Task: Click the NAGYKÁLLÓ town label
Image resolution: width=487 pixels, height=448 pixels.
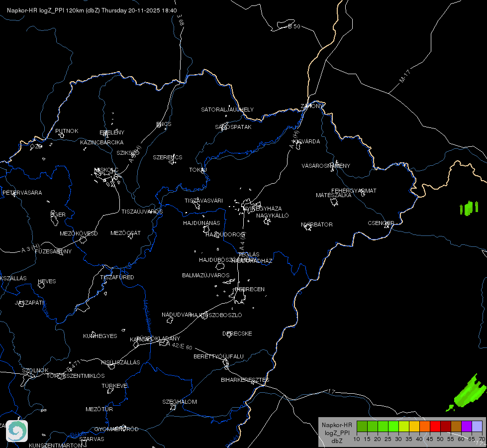Action: point(273,216)
